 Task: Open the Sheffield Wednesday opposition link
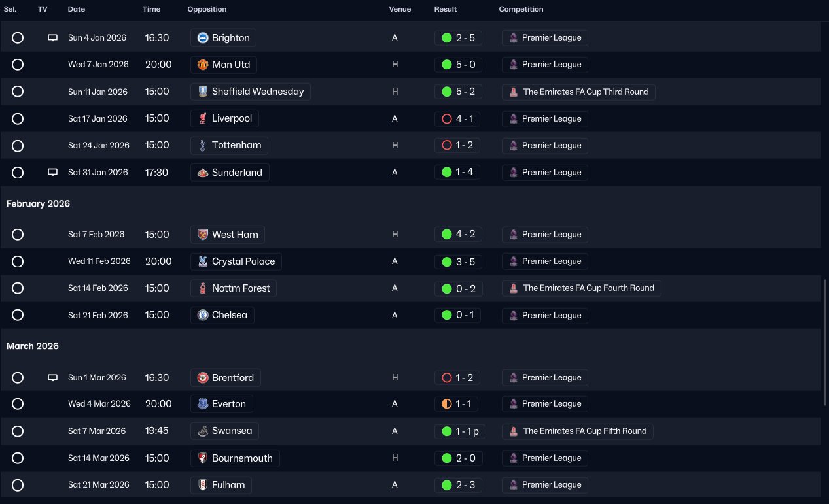click(251, 92)
